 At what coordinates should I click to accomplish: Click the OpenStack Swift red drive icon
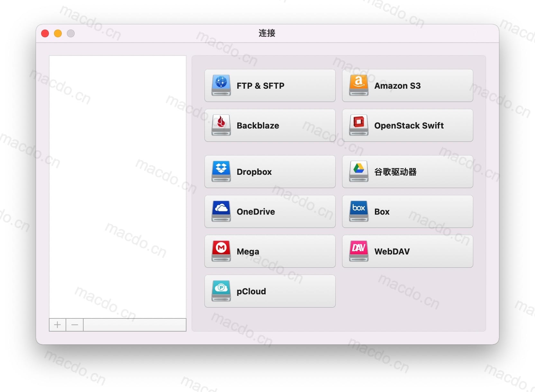359,125
